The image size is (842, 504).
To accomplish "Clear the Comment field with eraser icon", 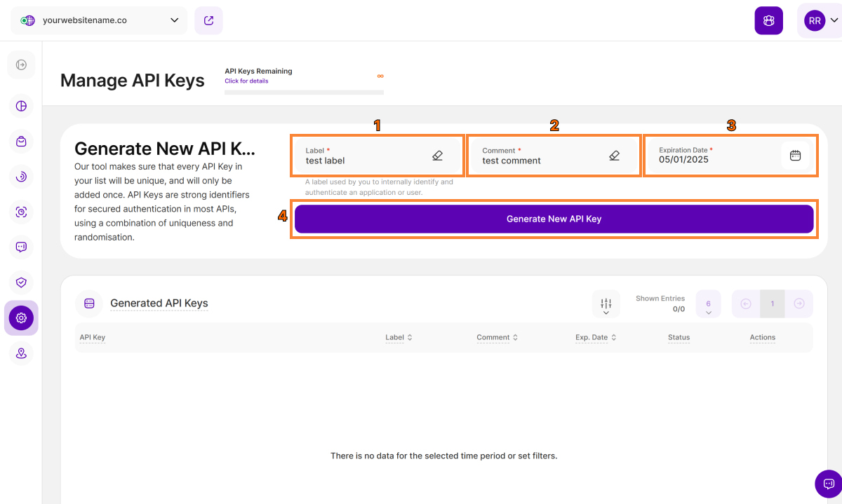I will 614,156.
